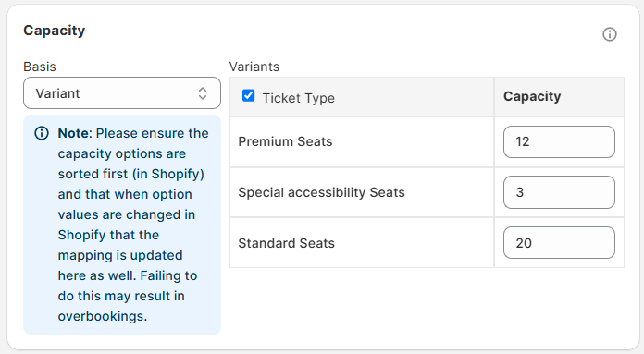Select the Standard Seats row label

(x=287, y=243)
